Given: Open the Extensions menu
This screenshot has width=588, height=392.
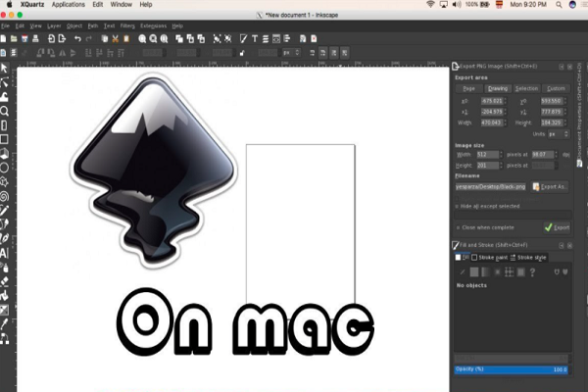Looking at the screenshot, I should (154, 25).
